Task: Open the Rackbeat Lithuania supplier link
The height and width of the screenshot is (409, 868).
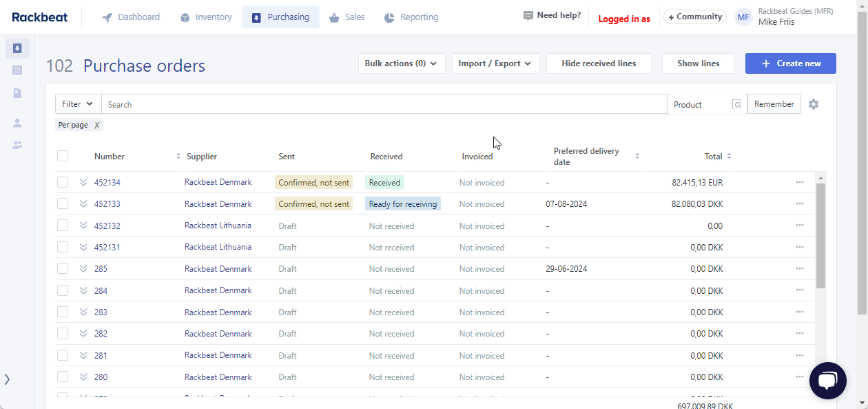Action: pyautogui.click(x=218, y=226)
